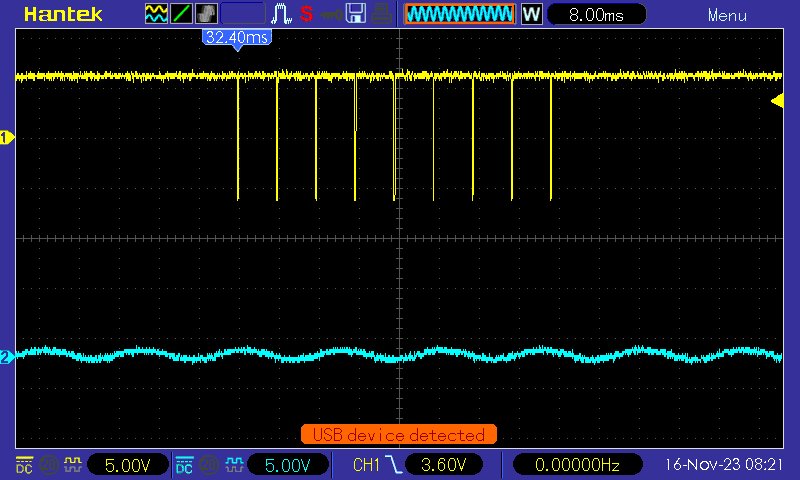This screenshot has width=800, height=480.
Task: Click the CH2 probe square-wave icon
Action: coord(234,465)
